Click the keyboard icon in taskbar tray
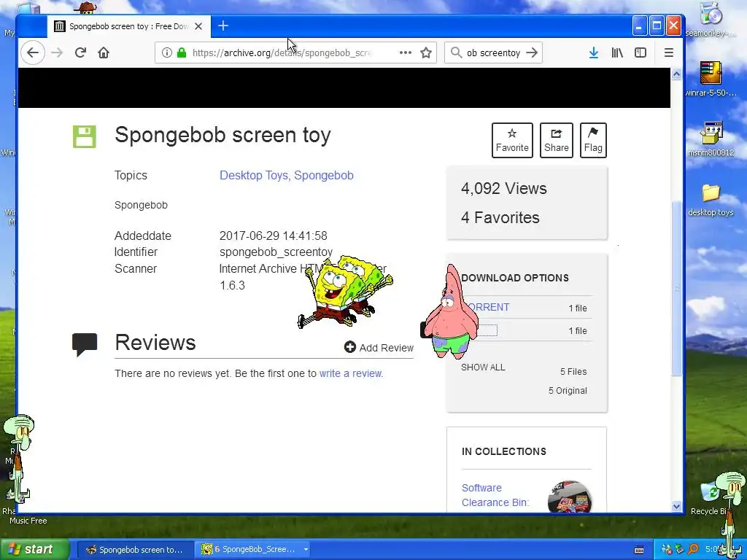747x560 pixels. [639, 550]
